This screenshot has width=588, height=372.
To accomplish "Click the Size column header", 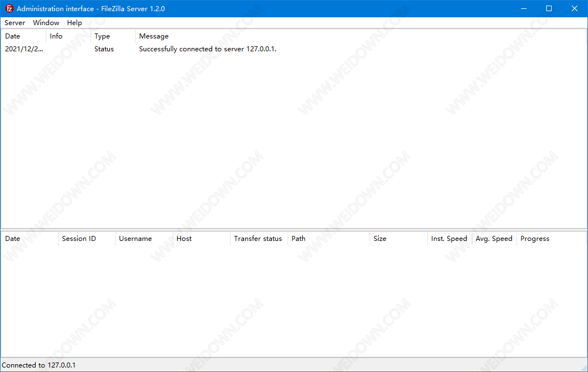I will coord(399,239).
